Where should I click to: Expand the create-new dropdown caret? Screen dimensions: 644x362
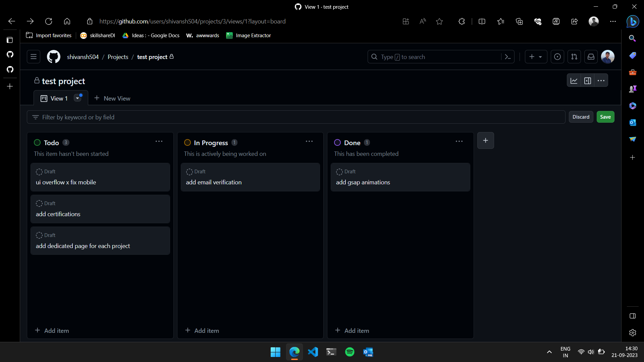tap(541, 57)
